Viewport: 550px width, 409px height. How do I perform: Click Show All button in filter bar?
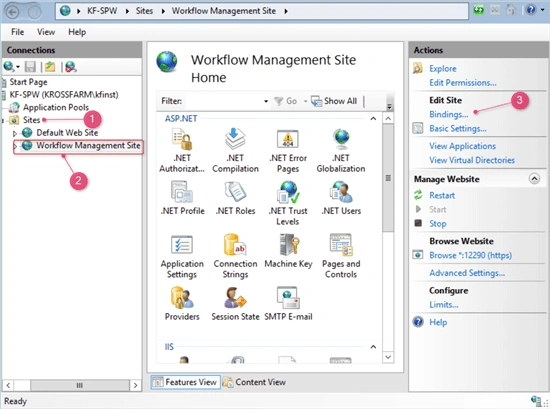335,101
